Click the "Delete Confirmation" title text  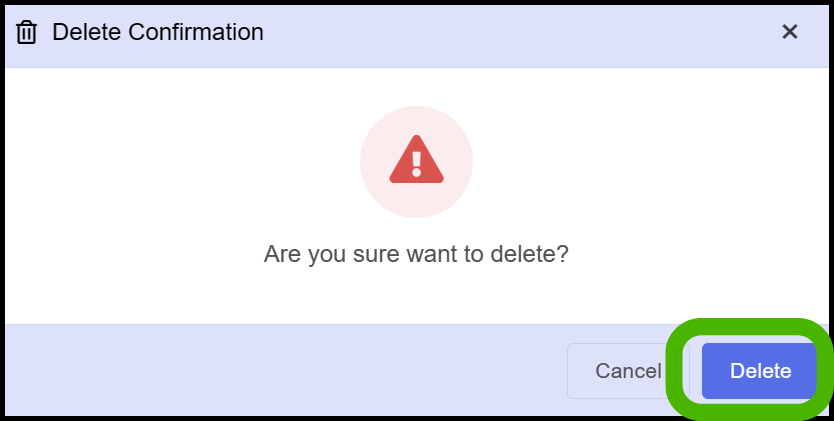tap(158, 32)
